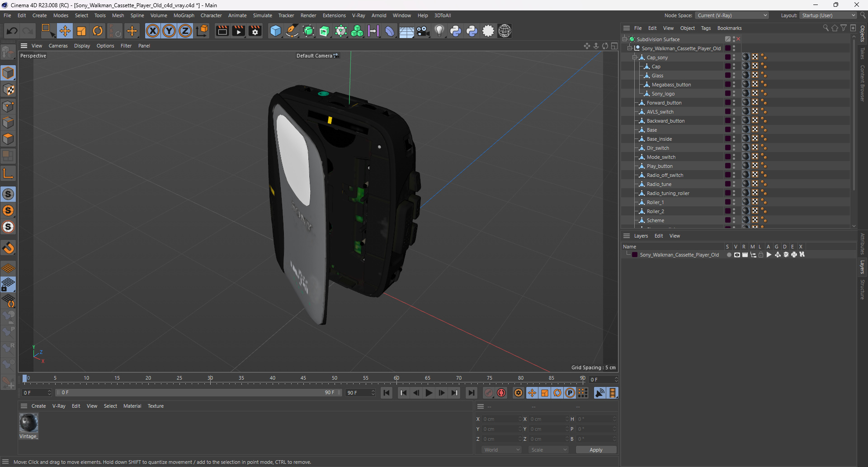Click Go to Start playback button
Screen dimensions: 868x467
click(x=387, y=393)
